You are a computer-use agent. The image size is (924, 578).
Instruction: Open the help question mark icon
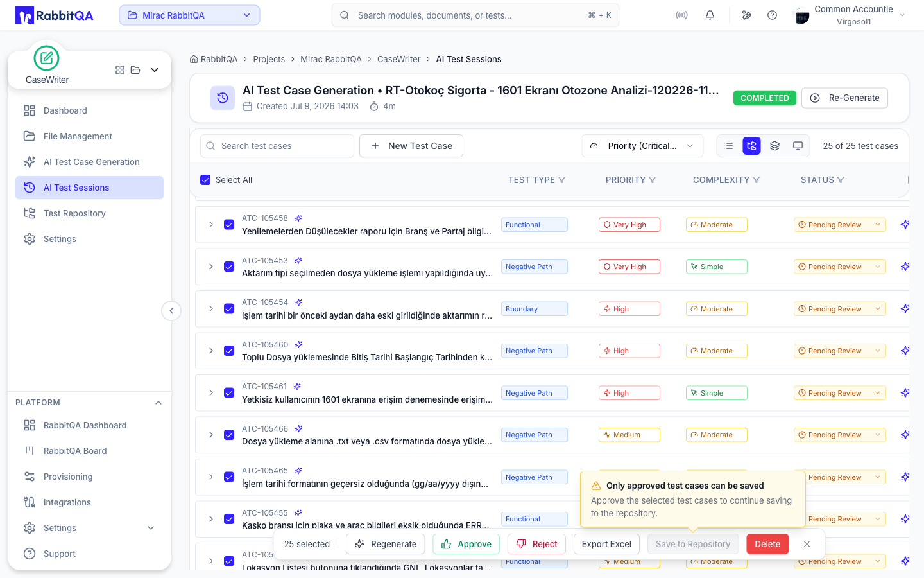772,15
